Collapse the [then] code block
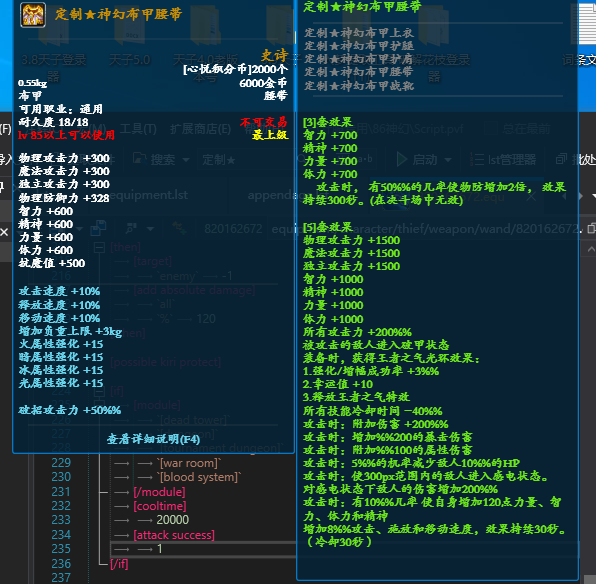This screenshot has width=596, height=584. 99,248
